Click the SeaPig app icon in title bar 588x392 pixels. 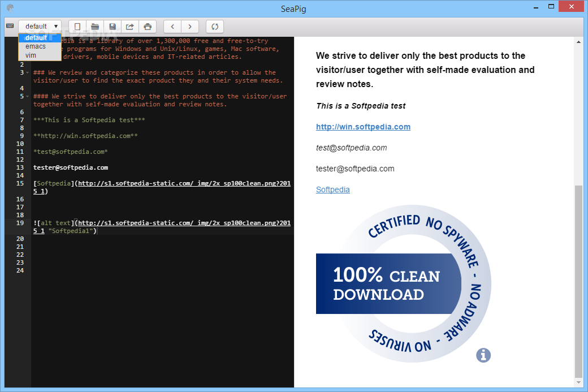coord(10,8)
